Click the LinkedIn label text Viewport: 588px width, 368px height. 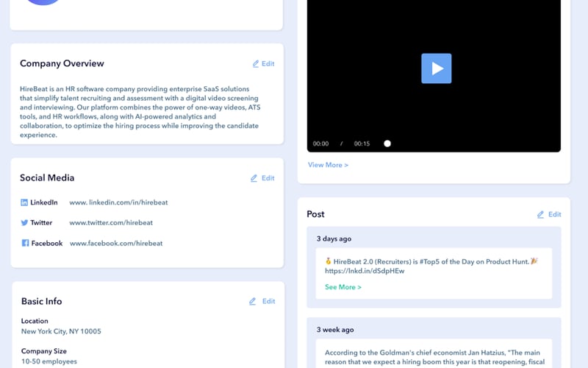pyautogui.click(x=44, y=202)
